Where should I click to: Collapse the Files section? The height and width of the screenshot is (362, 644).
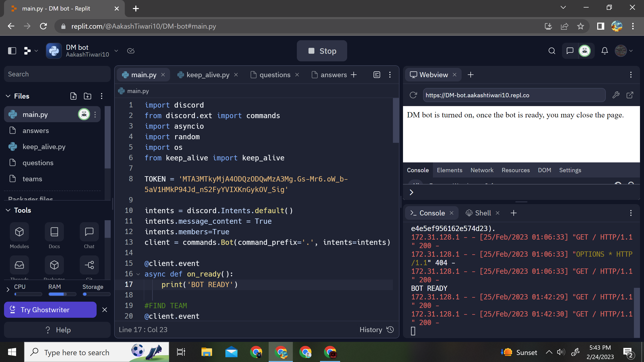pos(8,96)
